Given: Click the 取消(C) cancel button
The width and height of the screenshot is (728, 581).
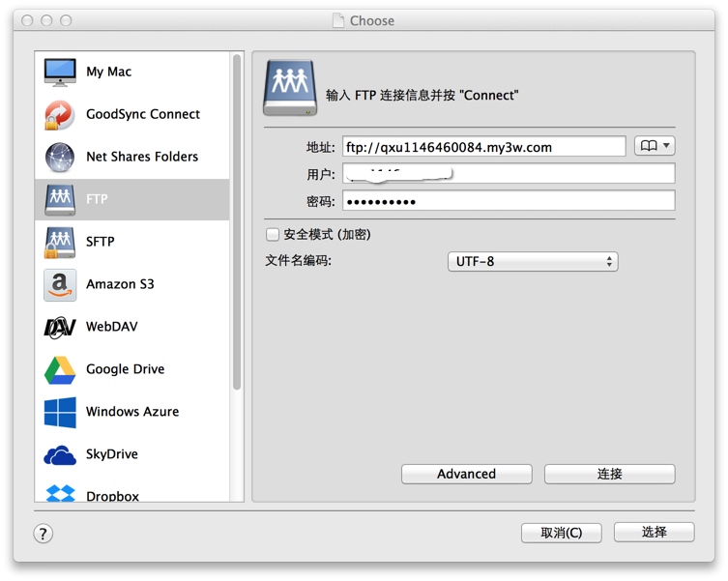Looking at the screenshot, I should coord(561,533).
